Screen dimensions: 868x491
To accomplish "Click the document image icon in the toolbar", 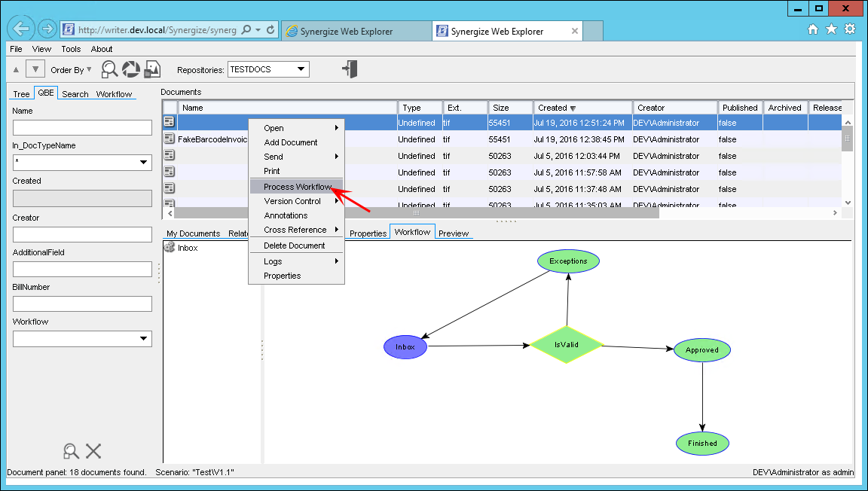I will point(152,69).
